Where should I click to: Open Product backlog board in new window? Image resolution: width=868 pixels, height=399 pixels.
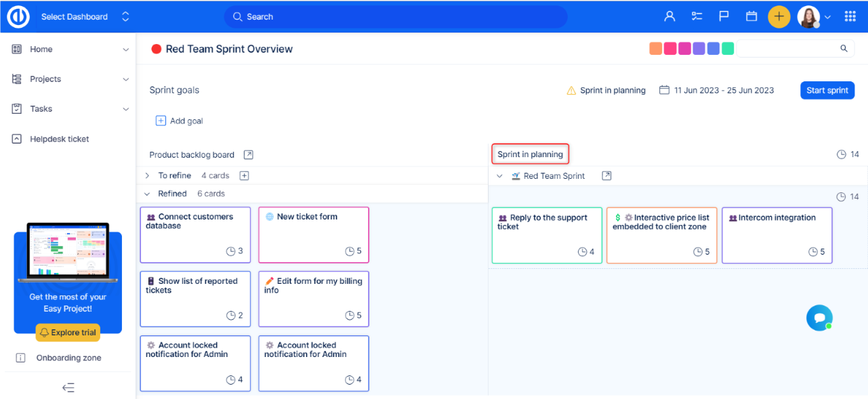click(249, 154)
